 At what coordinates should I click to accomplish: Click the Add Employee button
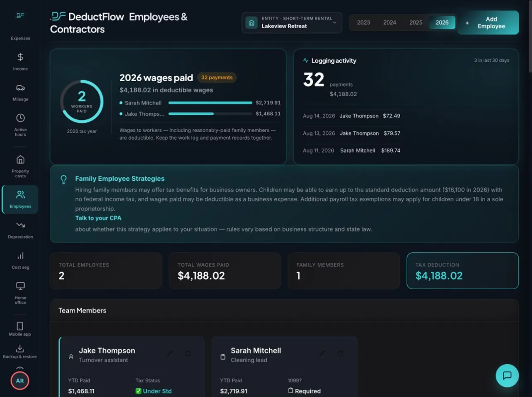pyautogui.click(x=488, y=22)
